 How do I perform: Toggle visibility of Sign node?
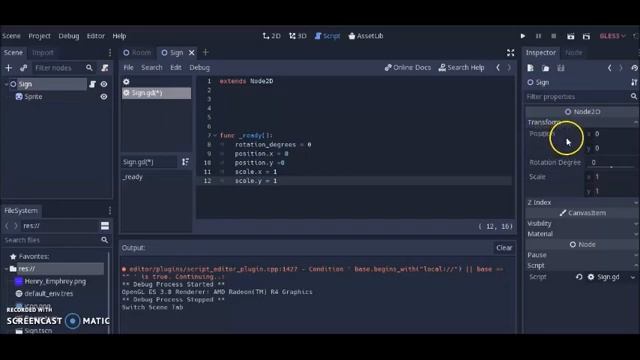(x=104, y=84)
